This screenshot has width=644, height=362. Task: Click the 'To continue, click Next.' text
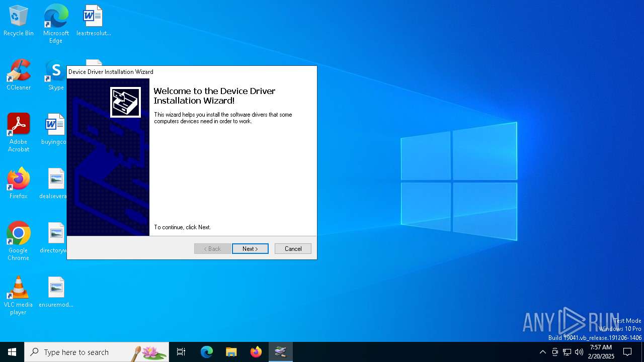click(182, 227)
